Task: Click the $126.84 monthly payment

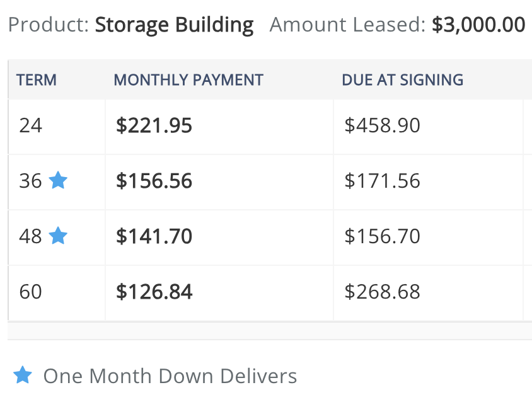Action: coord(154,292)
